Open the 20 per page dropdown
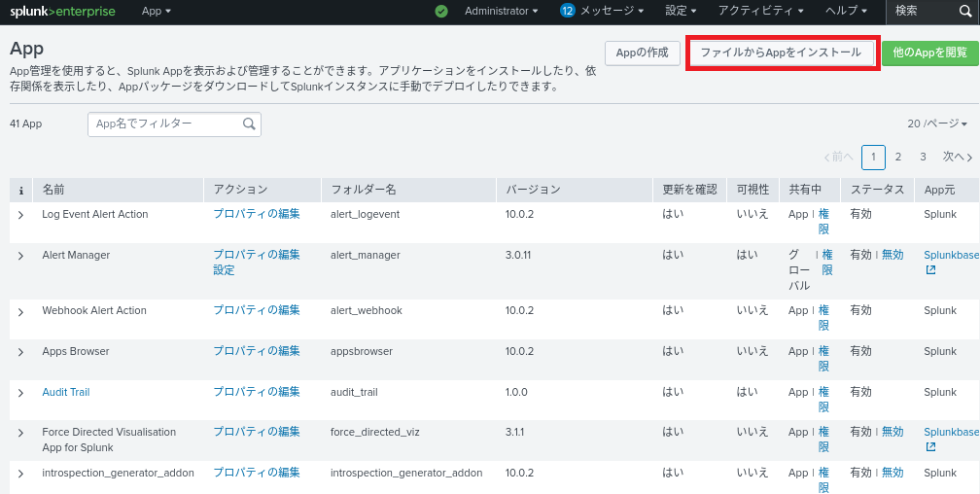Screen dimensions: 980x494 [x=937, y=124]
